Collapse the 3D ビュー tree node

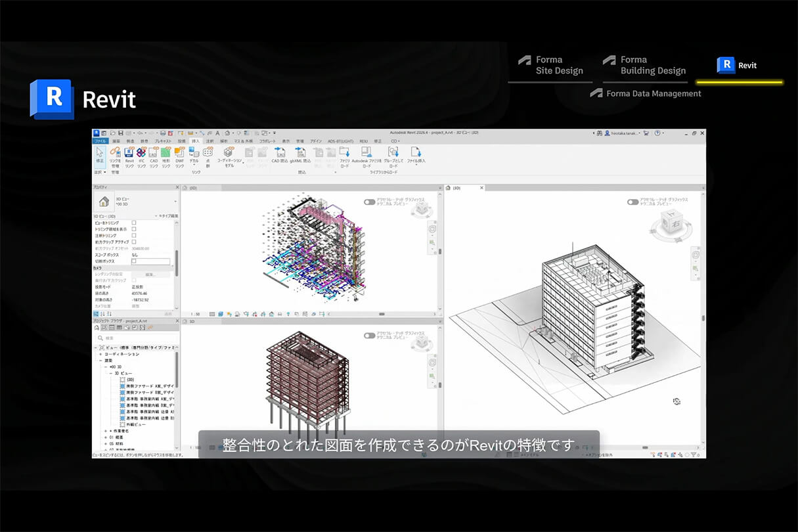pos(110,373)
